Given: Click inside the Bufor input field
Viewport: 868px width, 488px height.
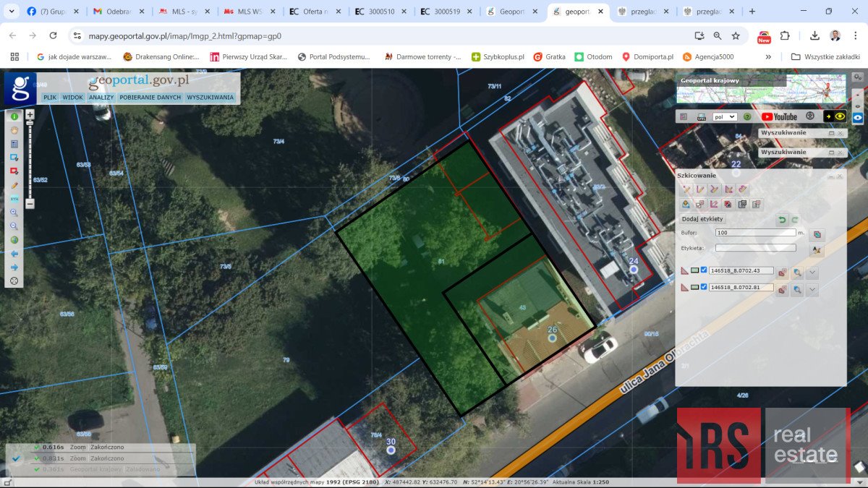Looking at the screenshot, I should 756,233.
